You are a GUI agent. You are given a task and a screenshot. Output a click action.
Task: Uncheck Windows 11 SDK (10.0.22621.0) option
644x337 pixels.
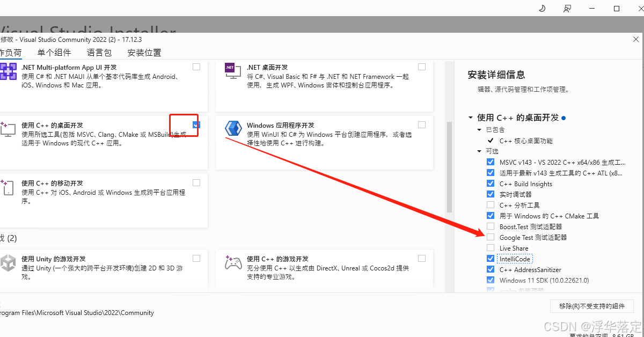click(x=491, y=280)
